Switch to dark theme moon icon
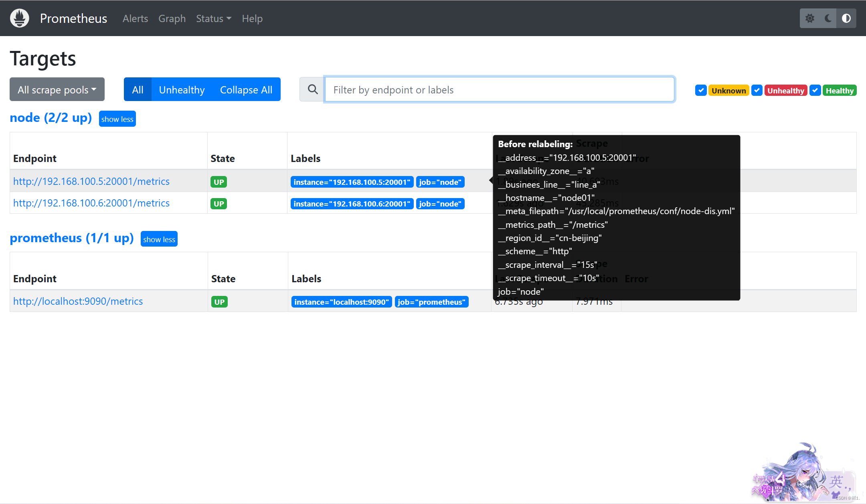Screen dimensions: 866x504 (828, 18)
